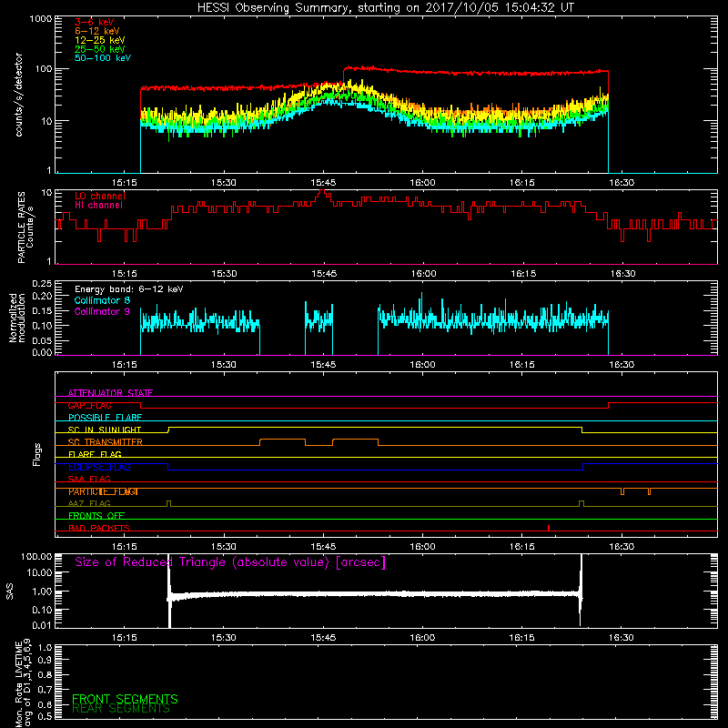This screenshot has height=728, width=728.
Task: Click the FLARE_FLAG label
Action: coord(95,454)
